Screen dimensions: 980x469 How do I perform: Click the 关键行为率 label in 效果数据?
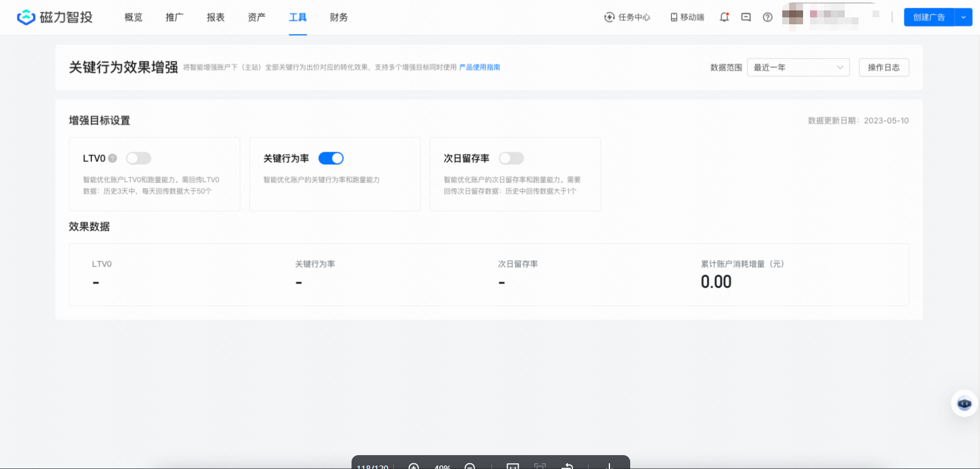tap(315, 264)
